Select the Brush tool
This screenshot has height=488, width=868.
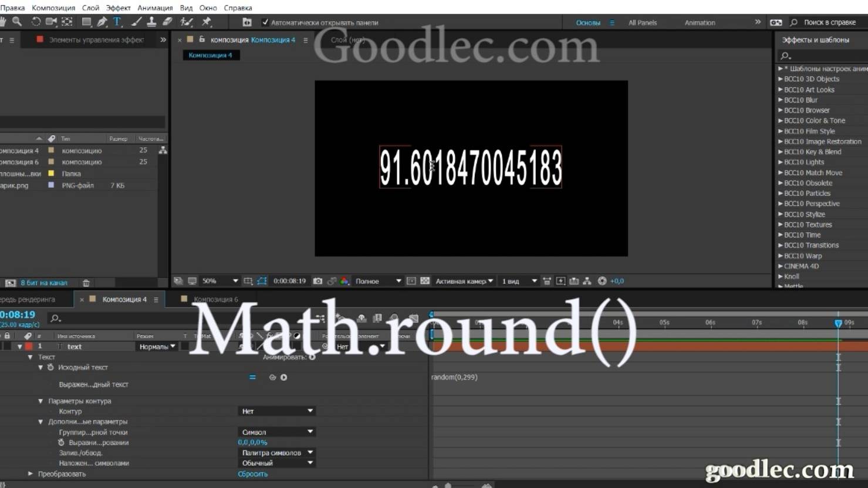coord(136,22)
